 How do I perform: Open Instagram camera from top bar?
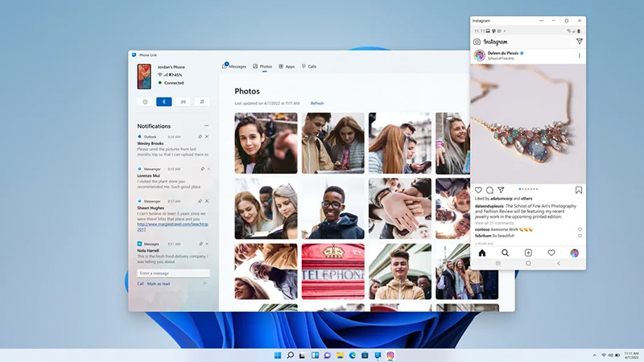click(x=477, y=41)
